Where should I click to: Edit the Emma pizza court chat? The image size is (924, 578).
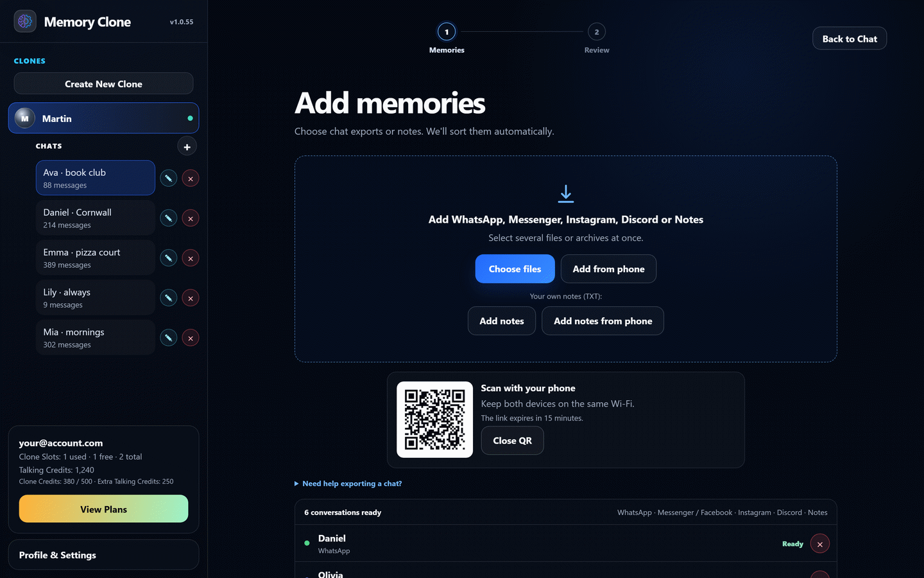[x=168, y=258]
